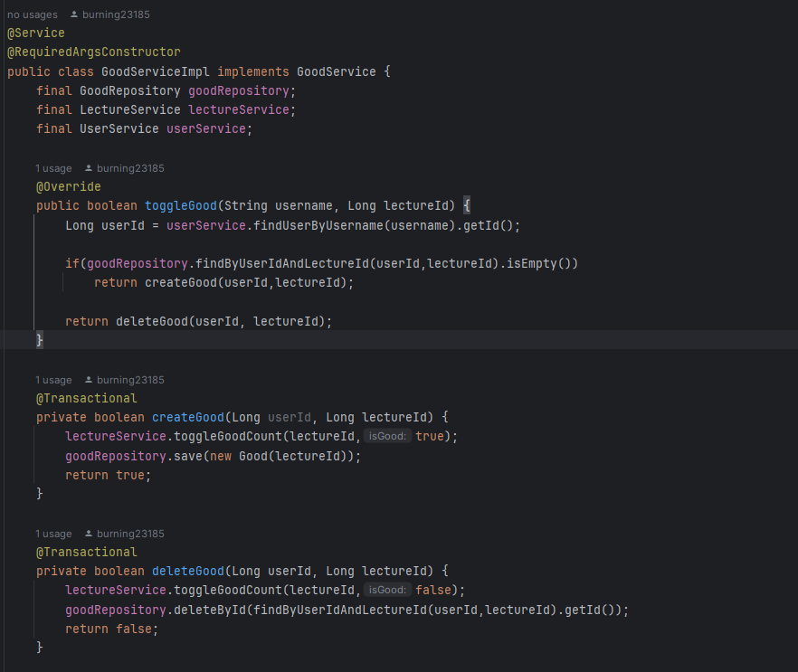The image size is (798, 672).
Task: Click the 'return true;' statement
Action: tap(108, 475)
